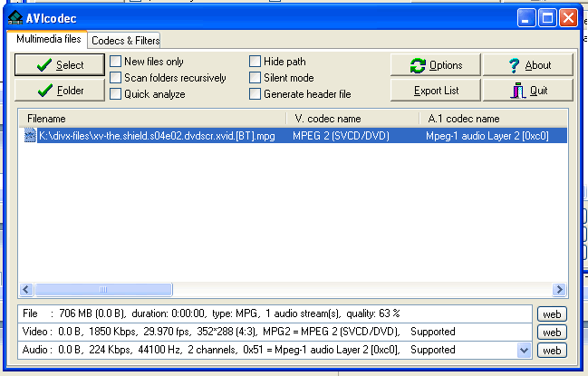588x376 pixels.
Task: Open the Options dialog
Action: point(436,65)
